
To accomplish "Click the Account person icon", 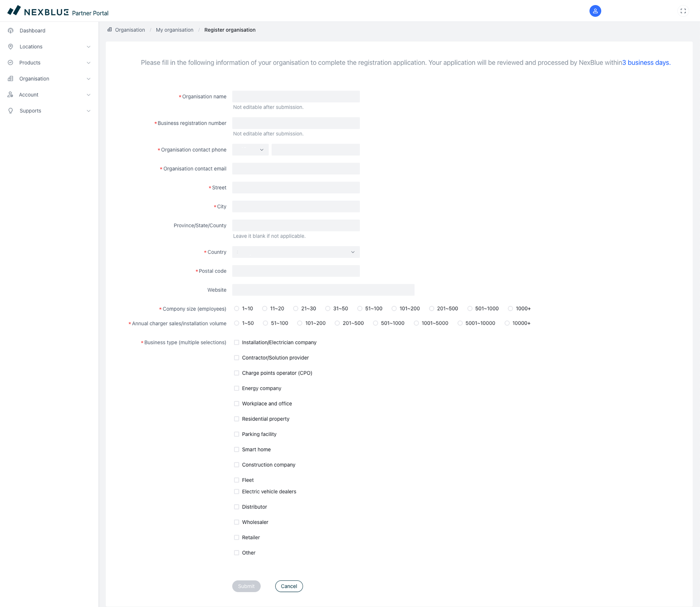I will point(11,95).
